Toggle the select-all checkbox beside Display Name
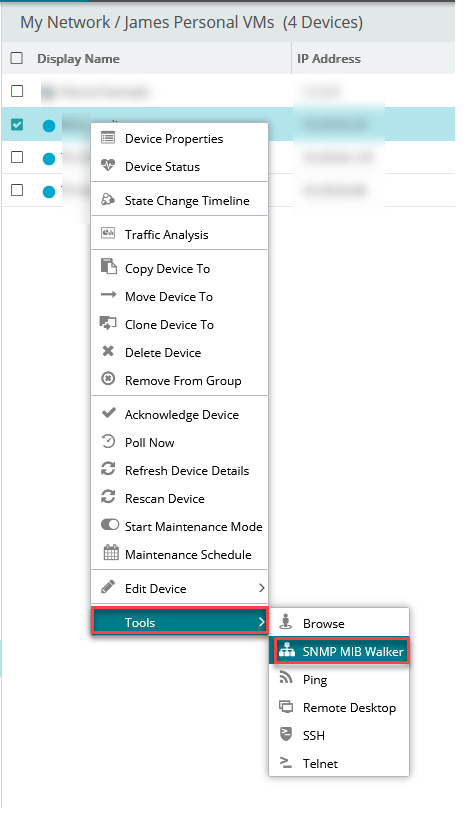 [17, 58]
